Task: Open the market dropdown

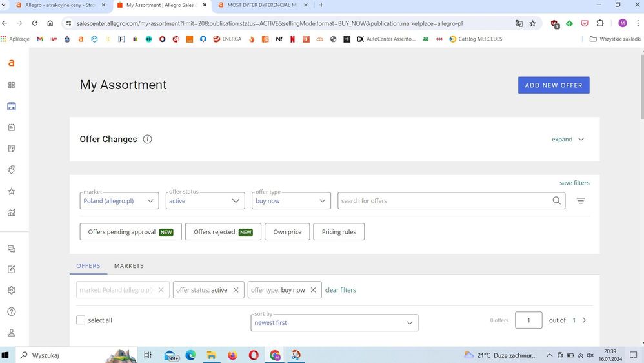Action: coord(119,201)
